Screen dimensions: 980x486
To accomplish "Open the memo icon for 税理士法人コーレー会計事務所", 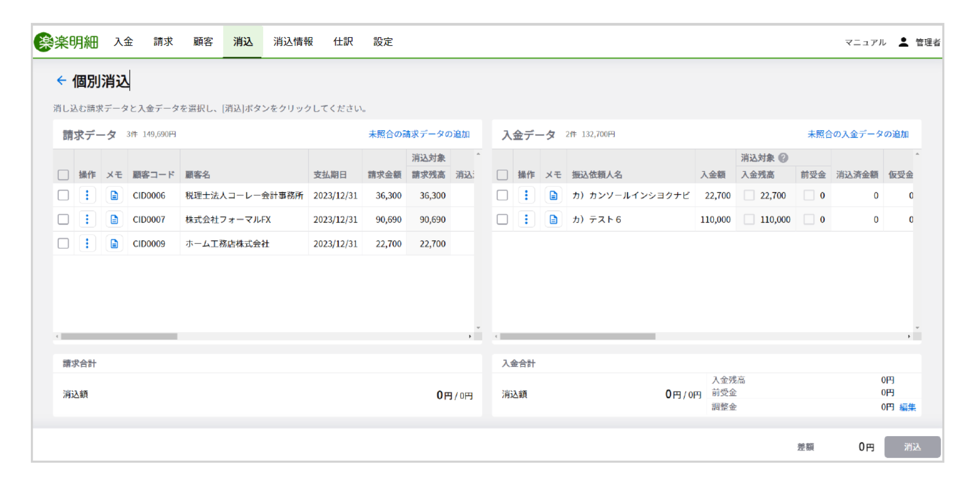I will click(114, 195).
